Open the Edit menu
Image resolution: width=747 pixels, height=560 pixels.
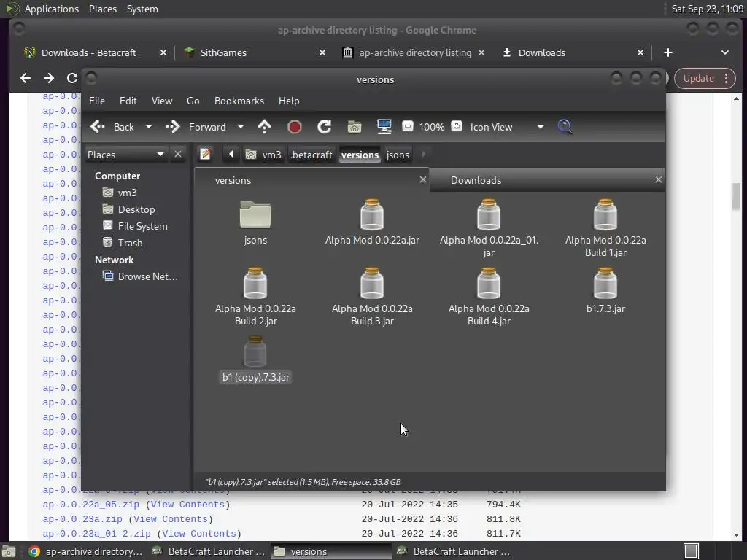tap(128, 101)
